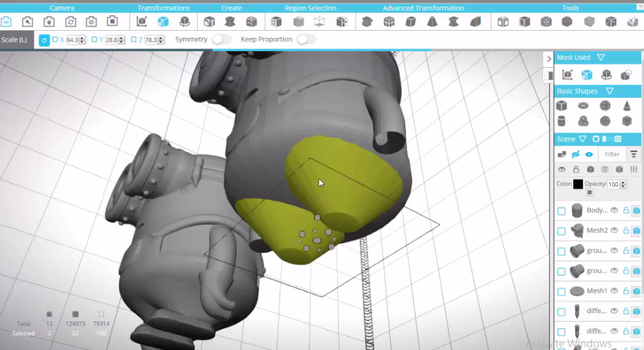Image resolution: width=644 pixels, height=350 pixels.
Task: Select the Taper cone-shaped tool
Action: (432, 21)
